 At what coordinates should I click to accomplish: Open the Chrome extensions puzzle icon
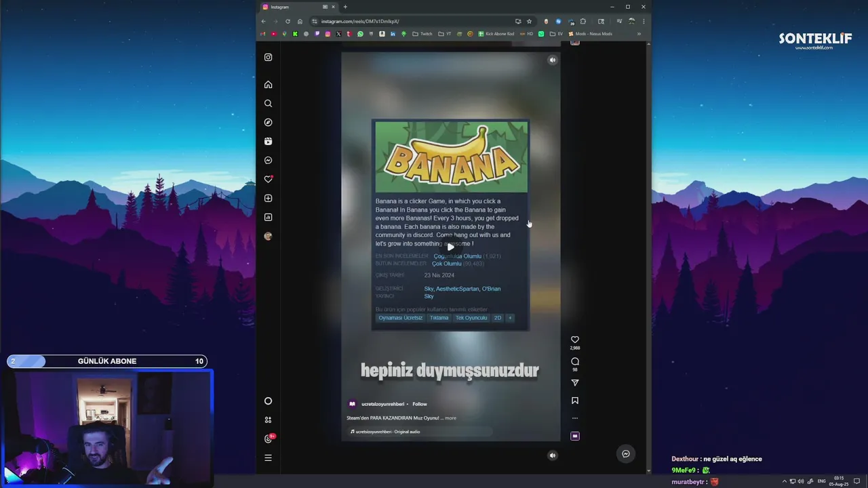point(583,21)
